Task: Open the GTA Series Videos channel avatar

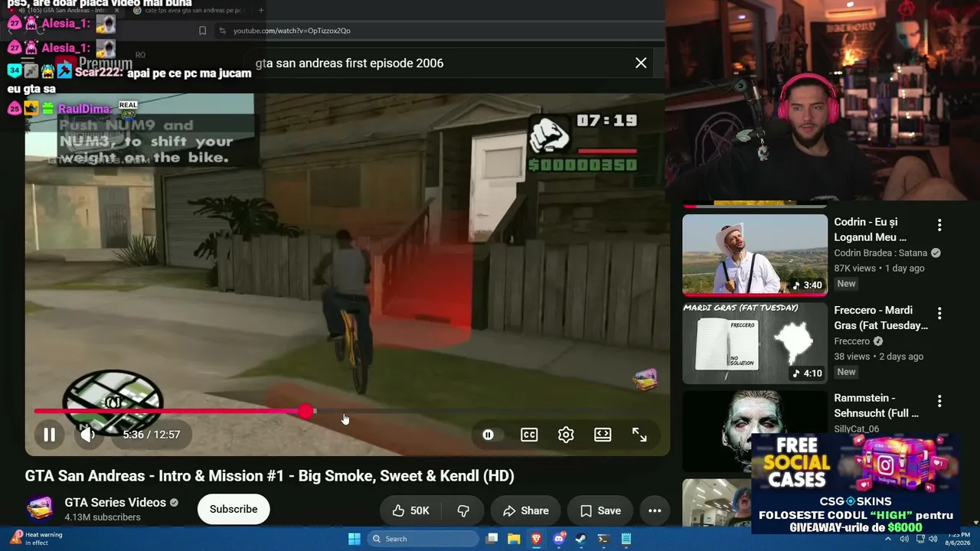Action: point(41,510)
